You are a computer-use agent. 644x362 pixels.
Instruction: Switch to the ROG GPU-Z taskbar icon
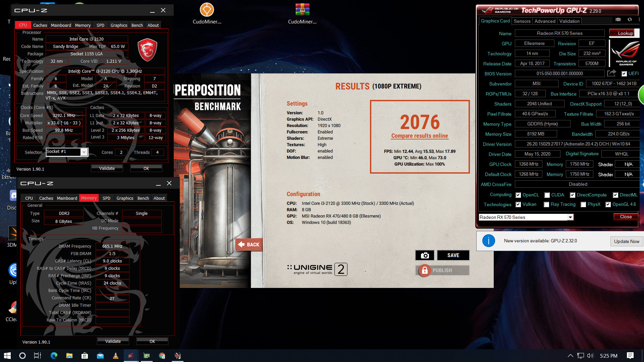coord(131,356)
